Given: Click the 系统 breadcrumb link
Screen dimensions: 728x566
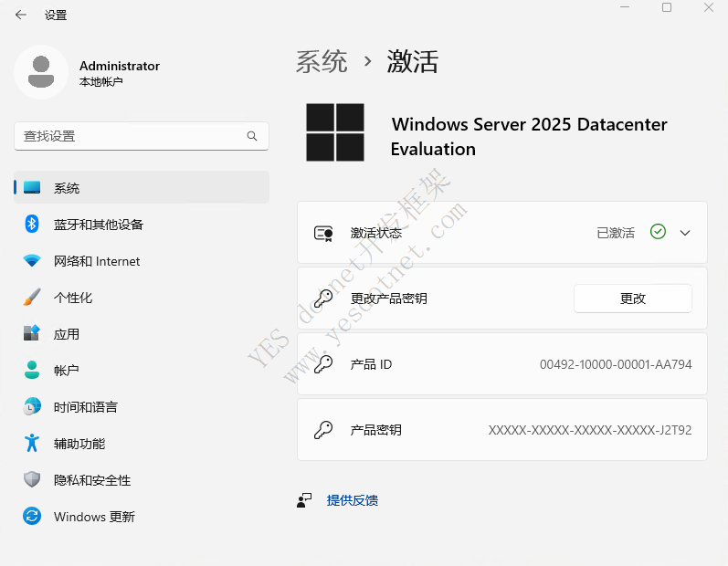Looking at the screenshot, I should (322, 61).
